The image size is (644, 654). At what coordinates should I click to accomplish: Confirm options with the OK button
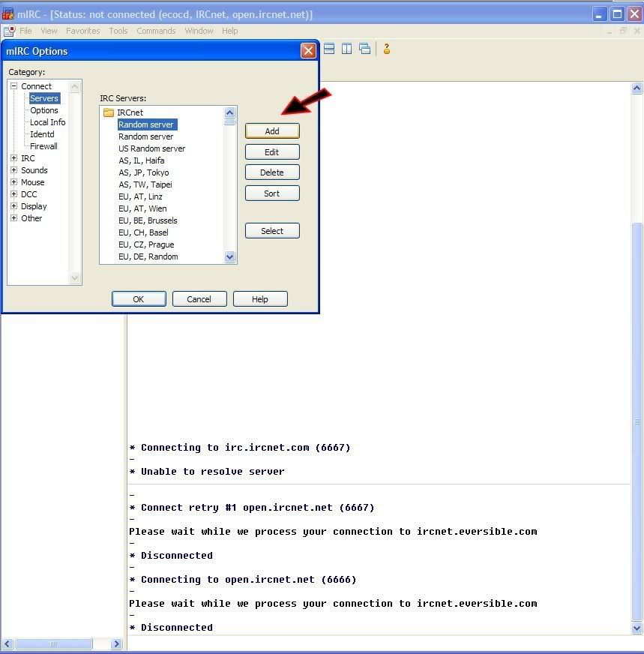[139, 299]
